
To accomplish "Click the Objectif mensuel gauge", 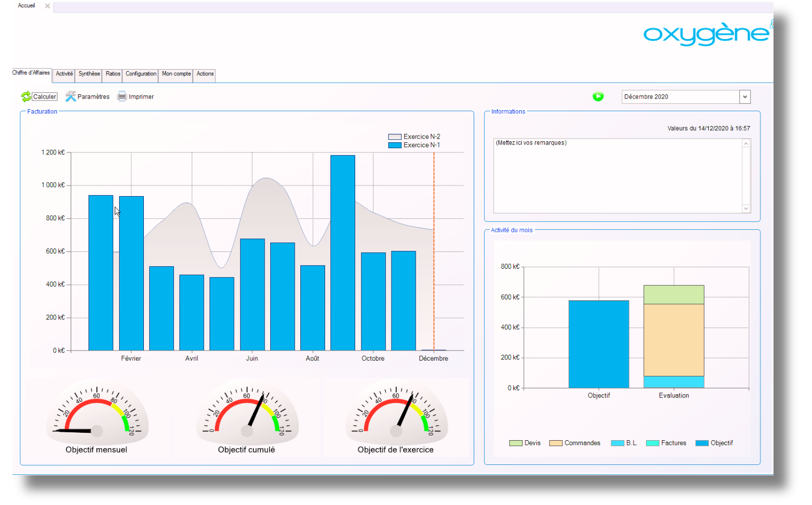I will (x=97, y=414).
